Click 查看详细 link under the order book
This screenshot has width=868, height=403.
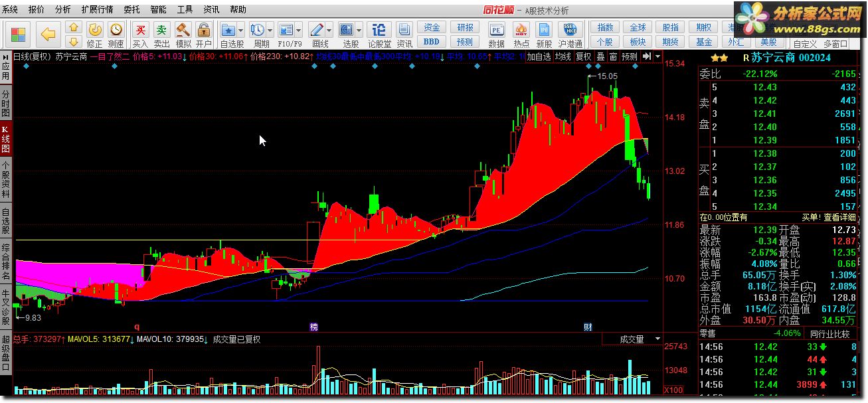coord(839,217)
